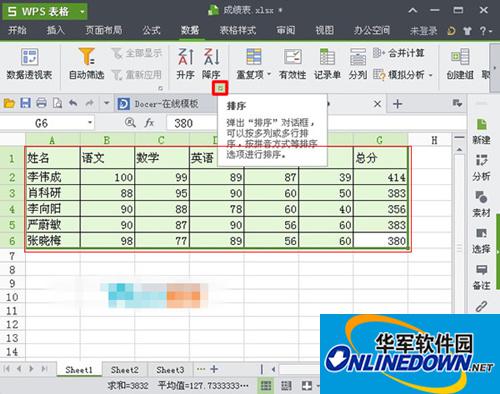This screenshot has height=394, width=500.
Task: Click the fx insert function icon
Action: pos(149,123)
